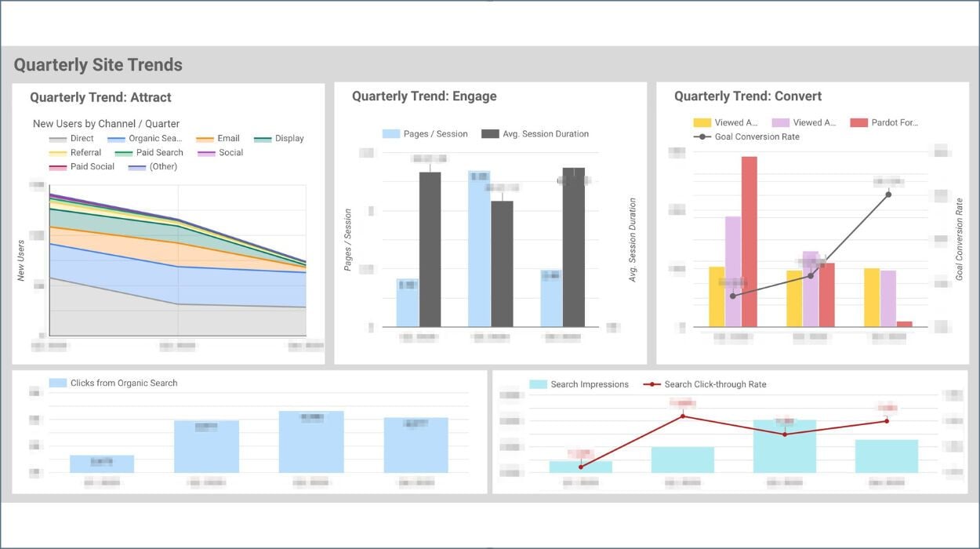Click the tallest red Pardot bar
Image resolution: width=980 pixels, height=549 pixels.
coord(750,242)
